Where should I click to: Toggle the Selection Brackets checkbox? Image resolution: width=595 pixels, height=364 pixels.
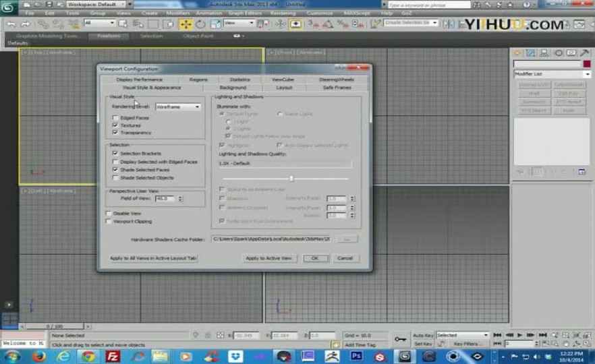[115, 153]
